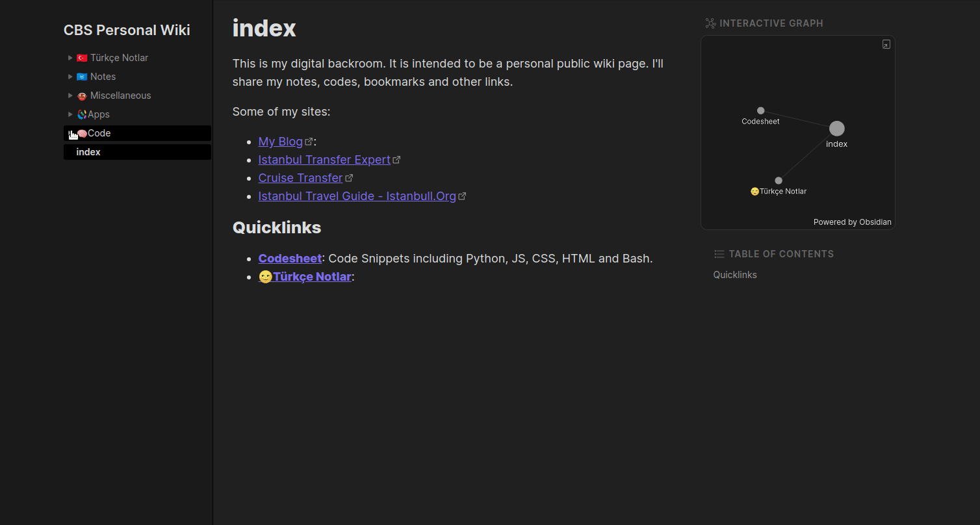980x525 pixels.
Task: Expand the Apps folder arrow
Action: (70, 114)
